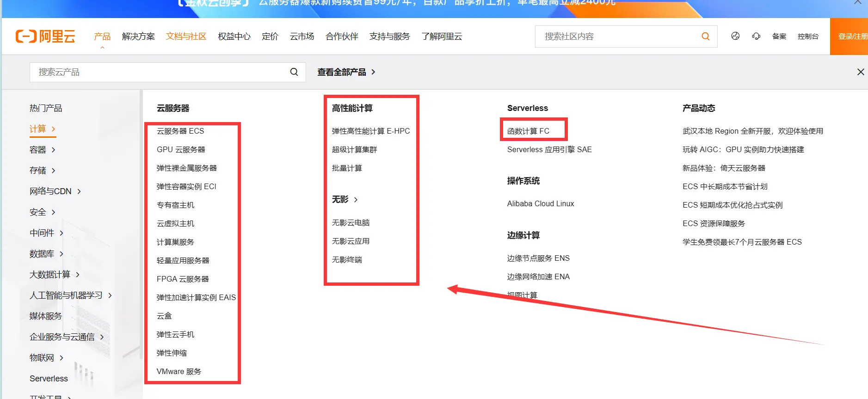Open 云盒 product link
This screenshot has width=868, height=399.
click(164, 316)
